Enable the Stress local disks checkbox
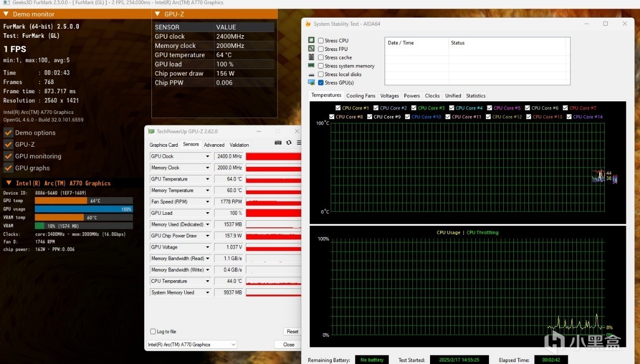 321,74
